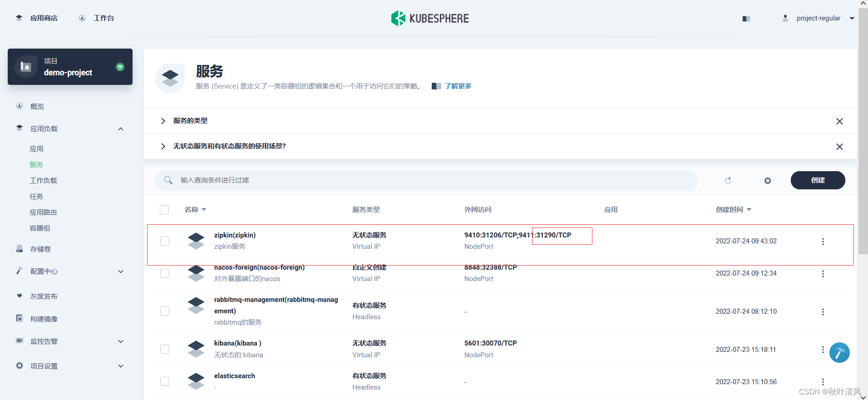The width and height of the screenshot is (868, 400).
Task: Click the 创建 button
Action: (818, 180)
